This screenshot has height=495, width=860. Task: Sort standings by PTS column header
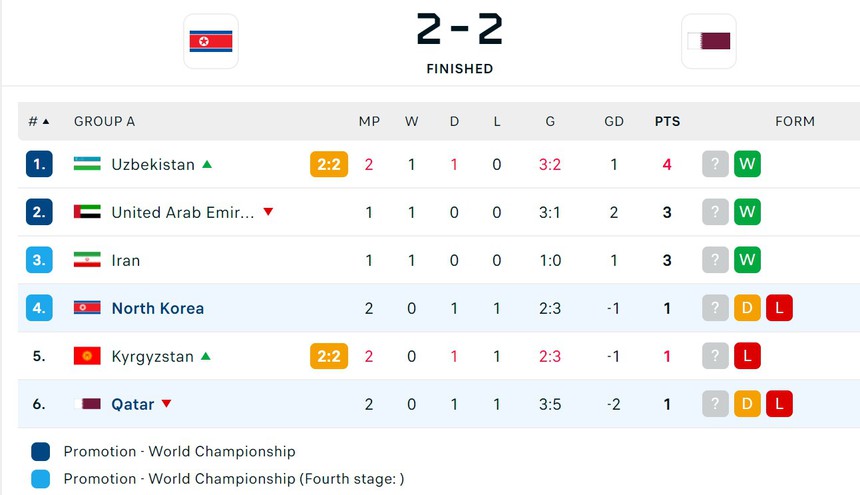(x=667, y=121)
